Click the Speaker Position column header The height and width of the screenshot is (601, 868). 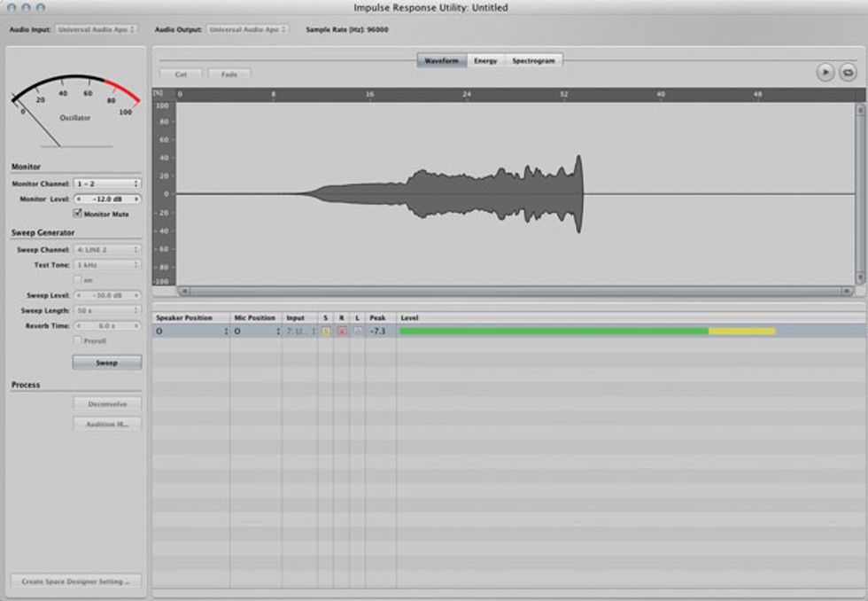191,318
